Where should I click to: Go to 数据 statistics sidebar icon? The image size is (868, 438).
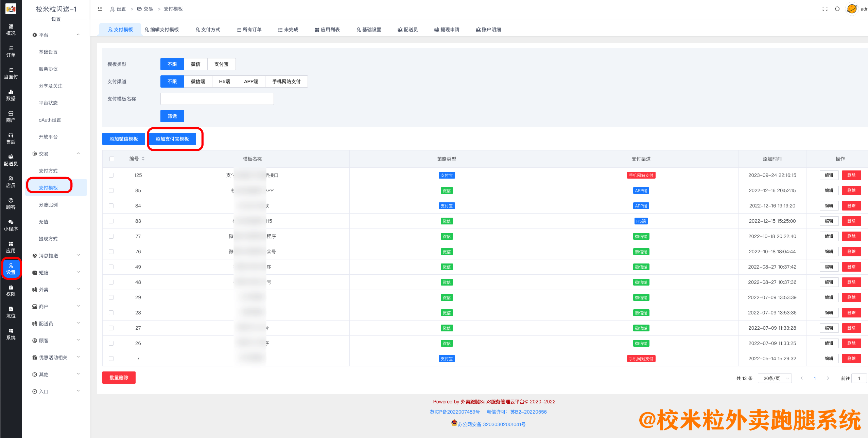(11, 95)
